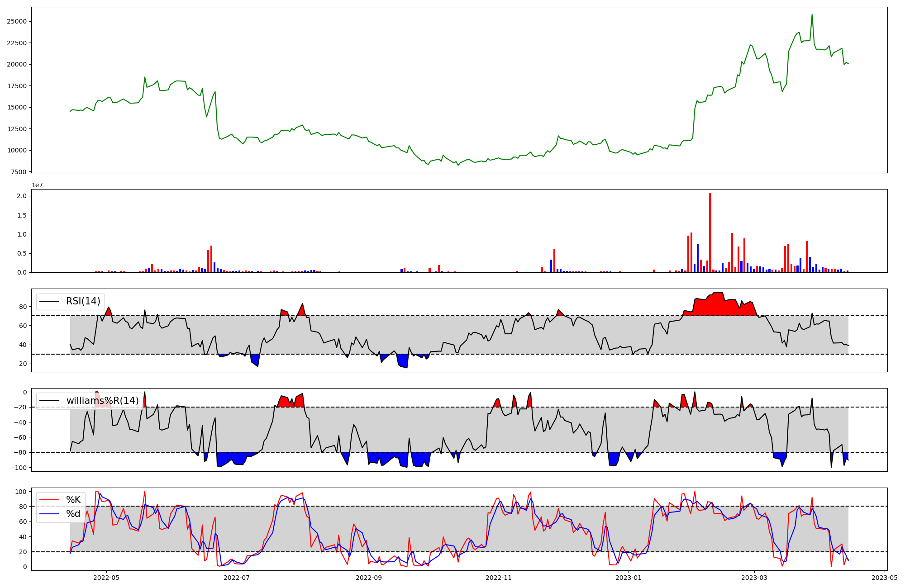Click the 7500 price axis label
The width and height of the screenshot is (905, 588).
(x=18, y=172)
